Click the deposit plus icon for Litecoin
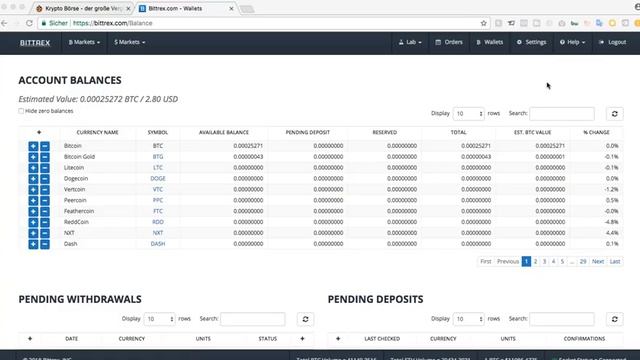 click(x=33, y=168)
